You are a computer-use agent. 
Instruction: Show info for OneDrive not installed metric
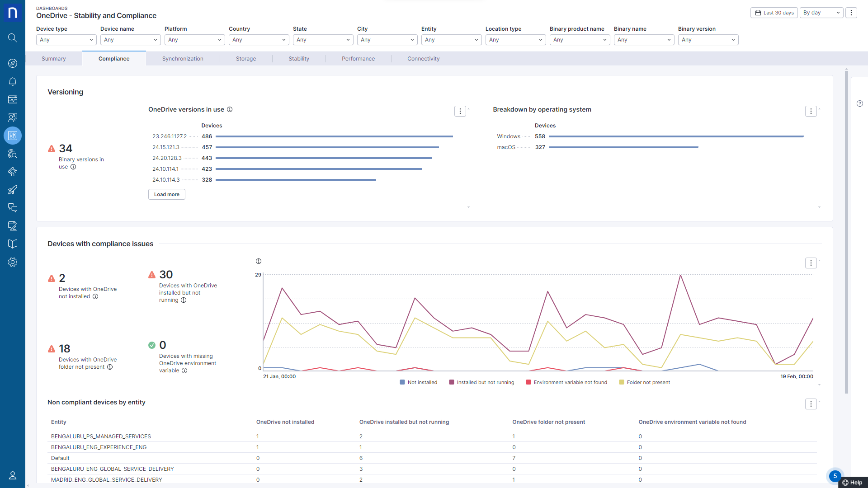coord(95,296)
